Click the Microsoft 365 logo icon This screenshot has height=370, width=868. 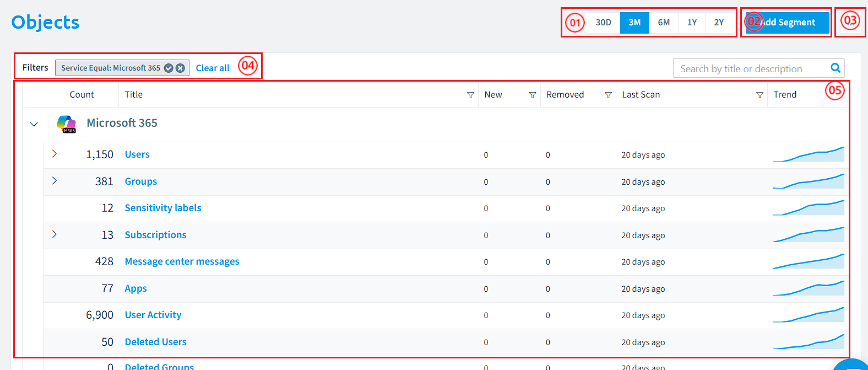[67, 124]
